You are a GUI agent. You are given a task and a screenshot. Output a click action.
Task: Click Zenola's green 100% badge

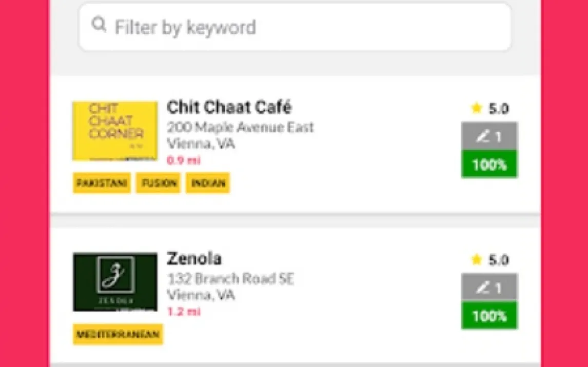[x=489, y=316]
